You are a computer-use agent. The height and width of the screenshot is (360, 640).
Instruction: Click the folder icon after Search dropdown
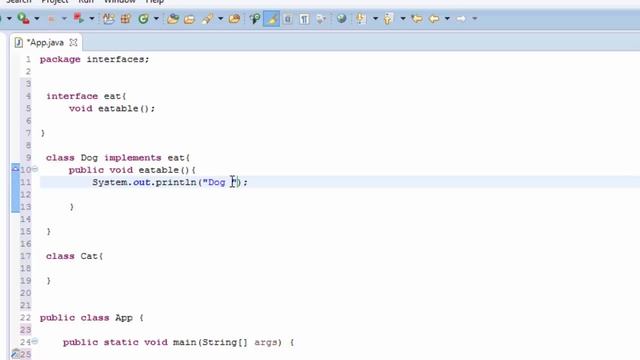234,18
